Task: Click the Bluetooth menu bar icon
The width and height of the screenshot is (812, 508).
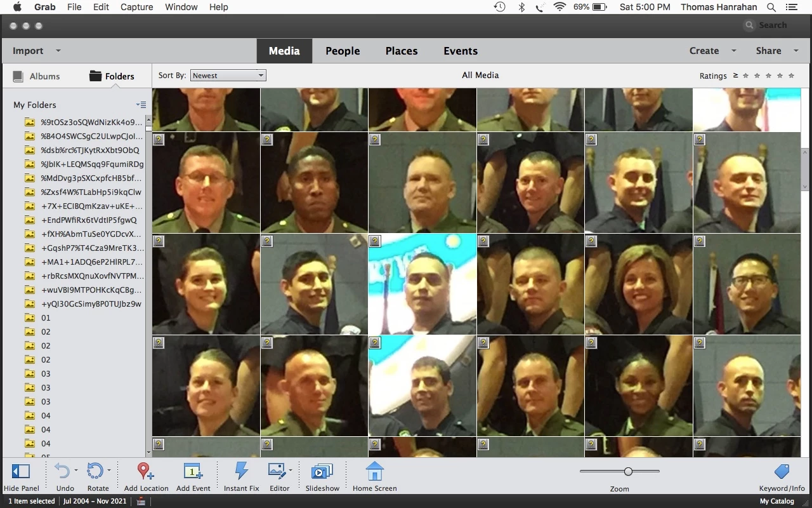Action: [521, 7]
